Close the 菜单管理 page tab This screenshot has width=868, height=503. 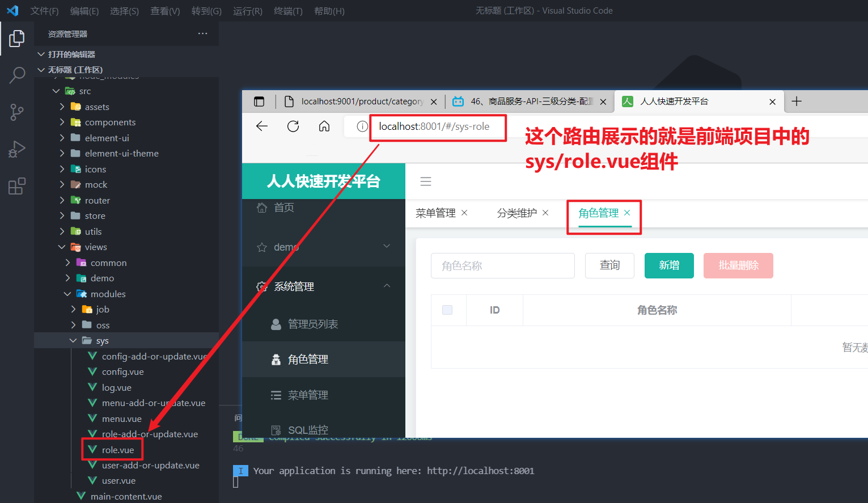point(464,213)
